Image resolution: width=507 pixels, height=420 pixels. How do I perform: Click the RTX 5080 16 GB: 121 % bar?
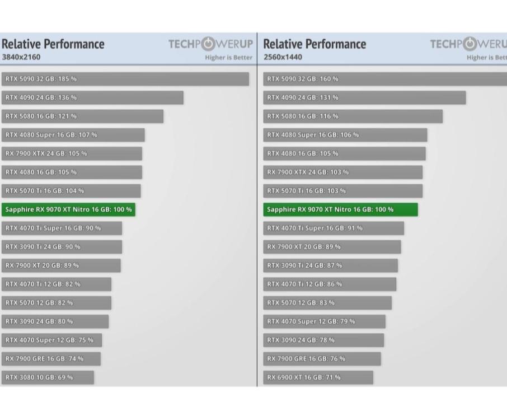pos(82,116)
